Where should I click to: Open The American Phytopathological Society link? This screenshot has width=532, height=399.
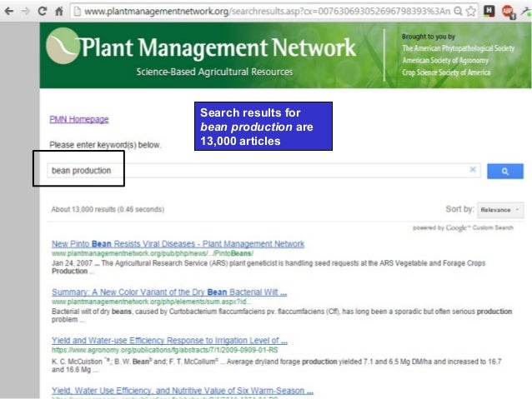458,48
